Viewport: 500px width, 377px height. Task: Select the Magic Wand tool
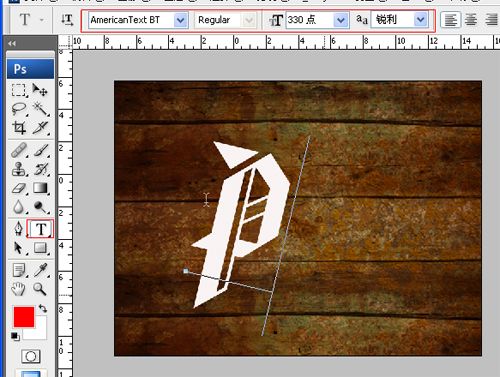(41, 109)
